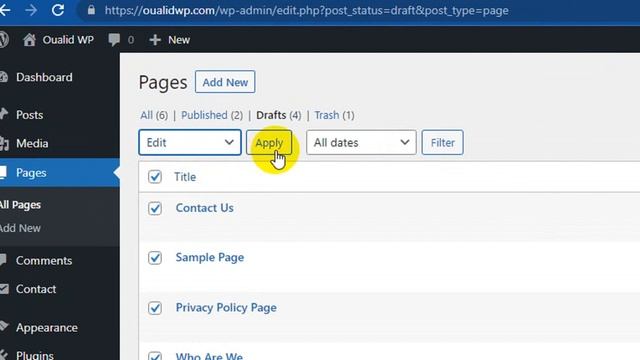This screenshot has height=360, width=640.
Task: Show Drafts (4) pages
Action: [x=279, y=115]
